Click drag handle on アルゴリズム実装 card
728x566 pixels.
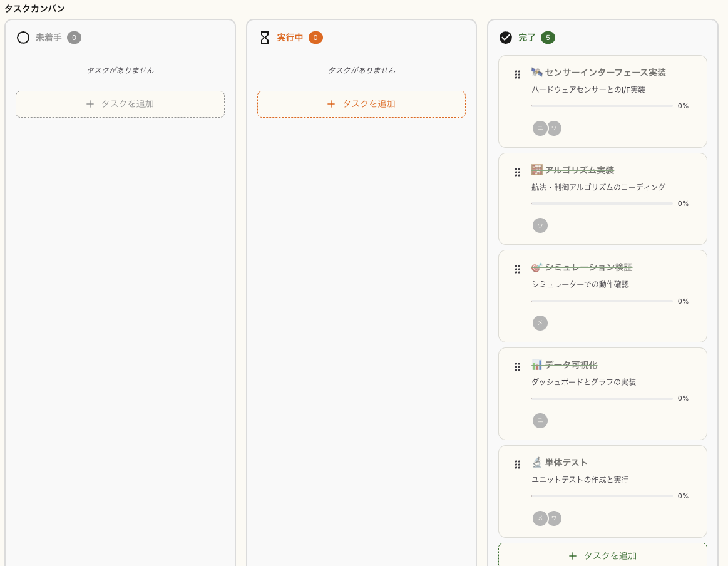pos(518,172)
